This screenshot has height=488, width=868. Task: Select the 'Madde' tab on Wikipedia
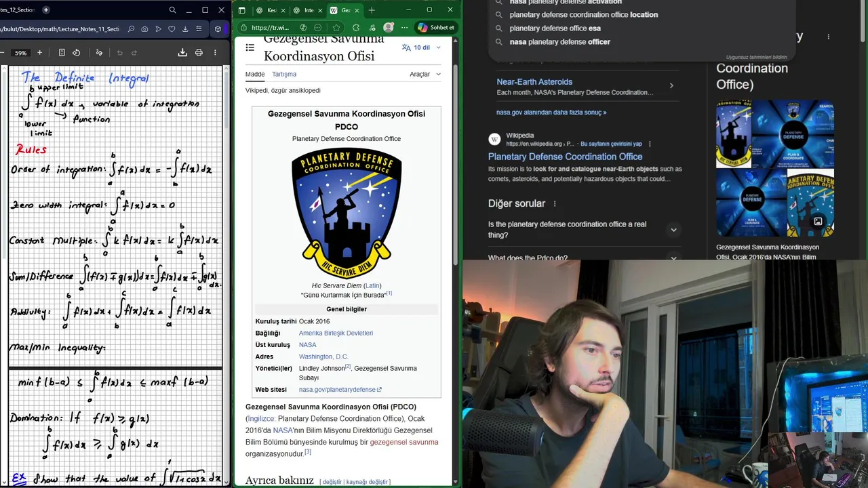pyautogui.click(x=255, y=74)
